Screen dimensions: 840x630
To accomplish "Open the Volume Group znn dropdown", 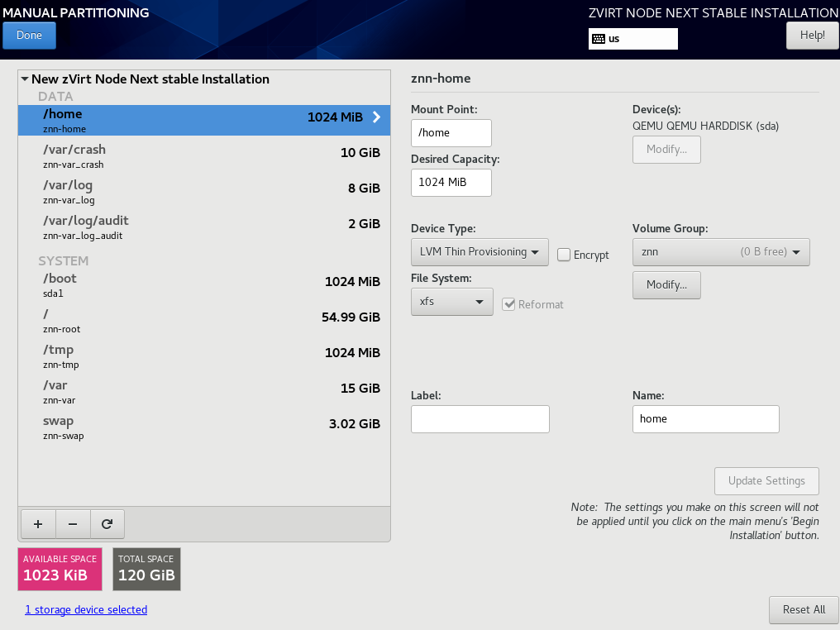I will point(721,252).
